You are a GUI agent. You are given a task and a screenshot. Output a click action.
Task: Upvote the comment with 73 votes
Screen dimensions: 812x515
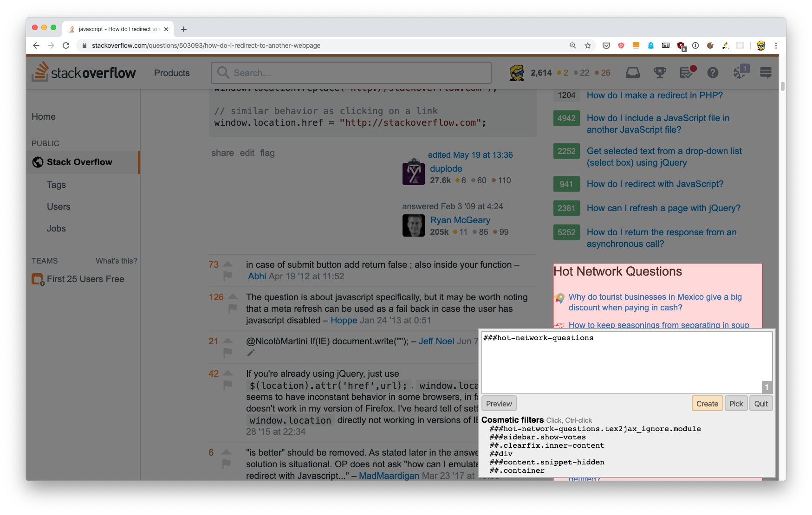[227, 264]
